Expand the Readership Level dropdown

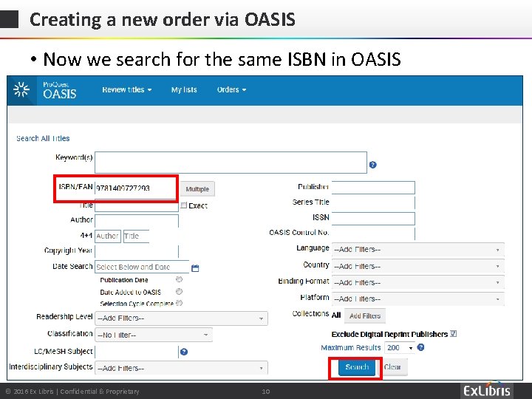pos(181,318)
